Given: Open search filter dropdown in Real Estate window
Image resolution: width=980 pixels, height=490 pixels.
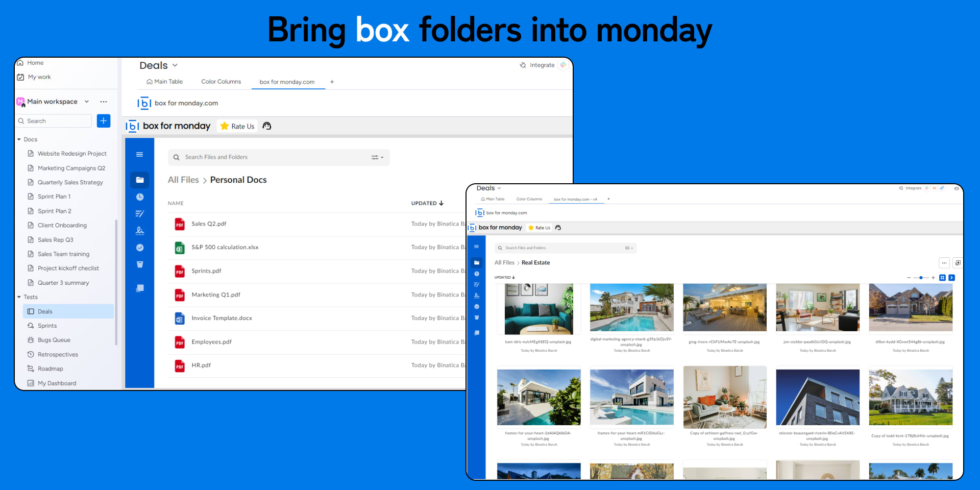Looking at the screenshot, I should [x=629, y=248].
